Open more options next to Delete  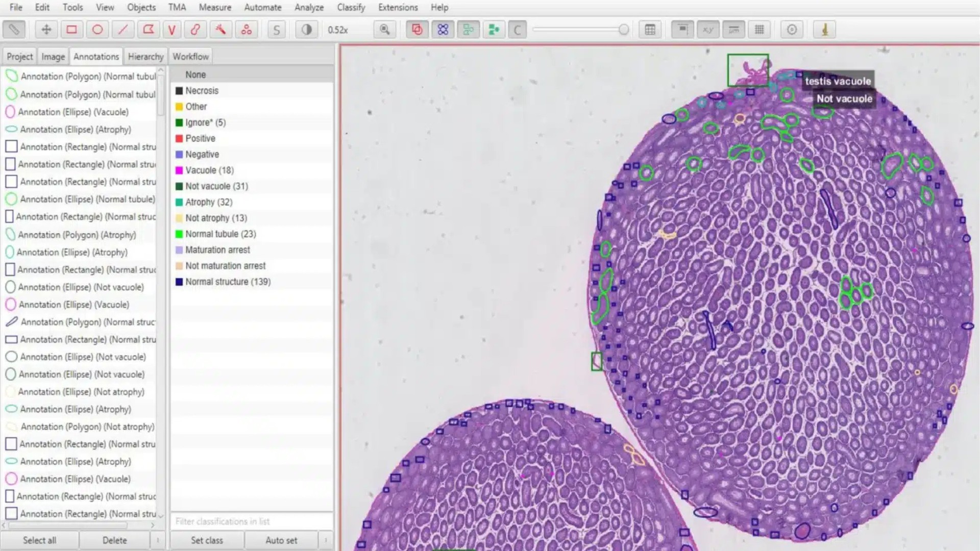pos(158,540)
